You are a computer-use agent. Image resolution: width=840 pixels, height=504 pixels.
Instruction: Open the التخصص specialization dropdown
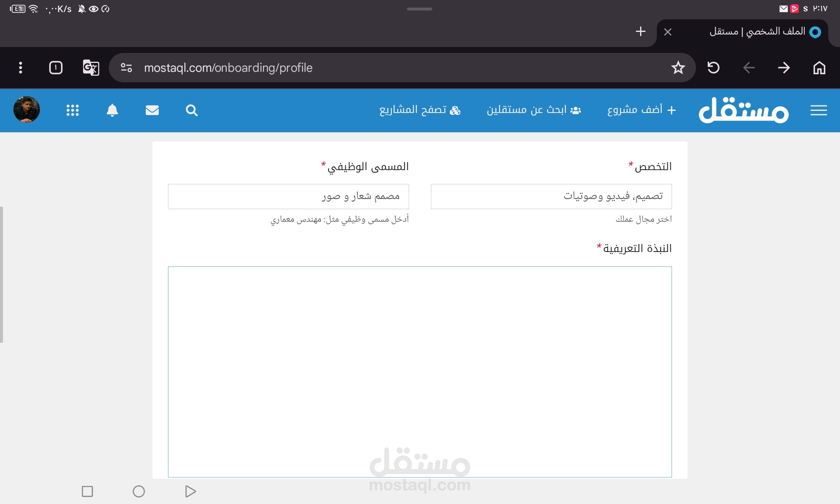click(551, 196)
